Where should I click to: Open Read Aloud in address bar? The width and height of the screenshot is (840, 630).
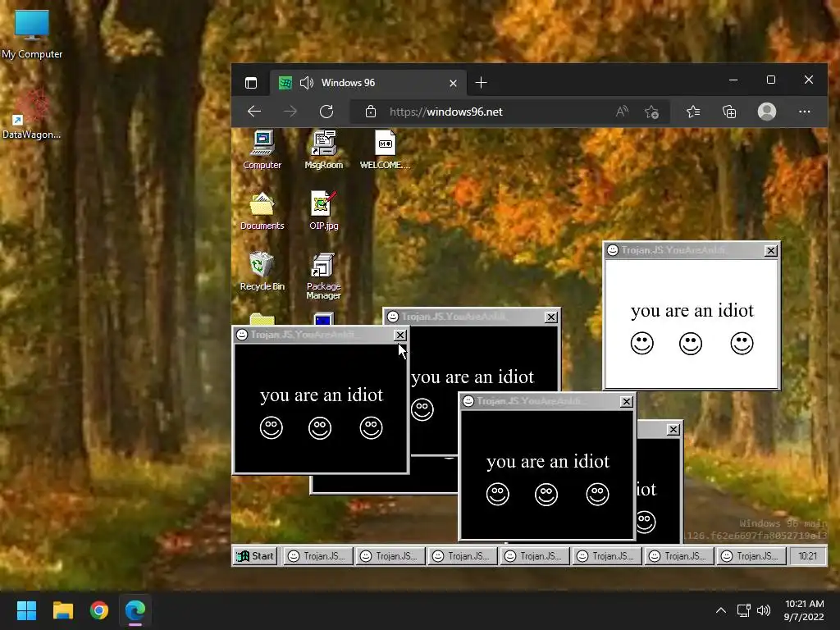coord(622,112)
